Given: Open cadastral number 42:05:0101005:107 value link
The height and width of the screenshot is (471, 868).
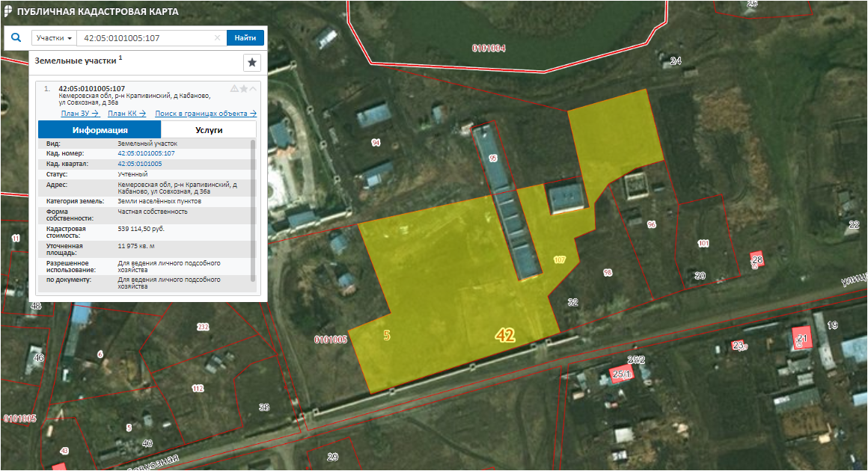Looking at the screenshot, I should [146, 153].
